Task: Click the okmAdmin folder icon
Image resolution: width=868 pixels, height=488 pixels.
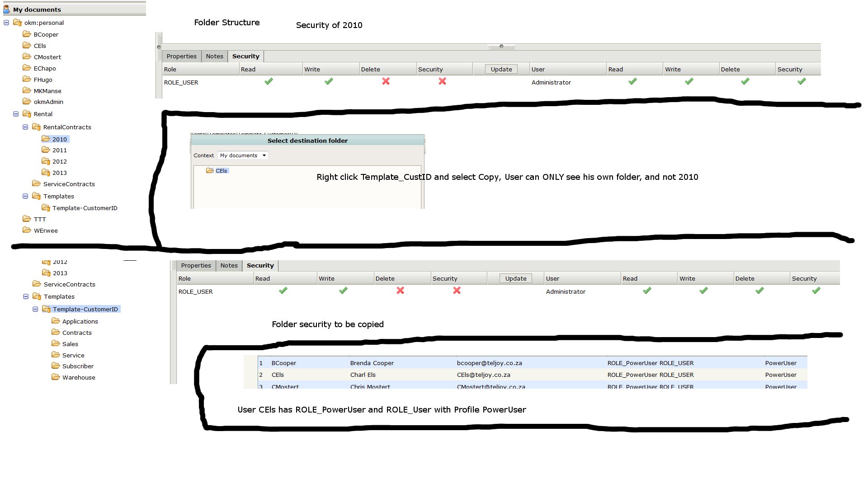Action: click(x=27, y=102)
